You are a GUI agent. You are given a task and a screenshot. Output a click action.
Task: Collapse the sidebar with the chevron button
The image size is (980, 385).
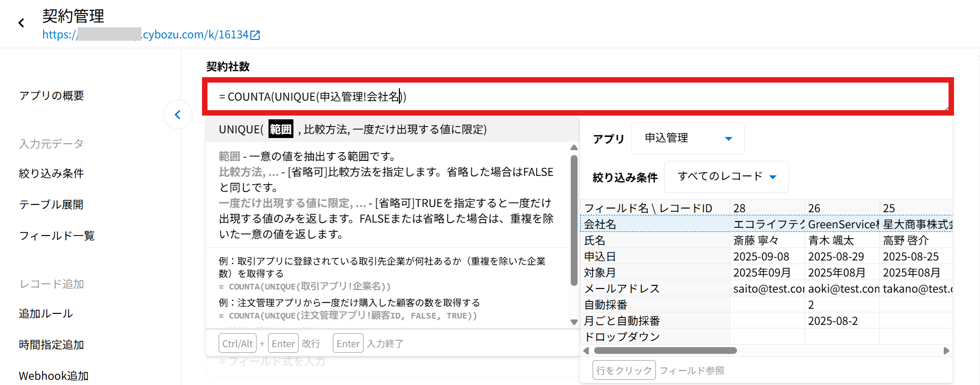coord(178,115)
